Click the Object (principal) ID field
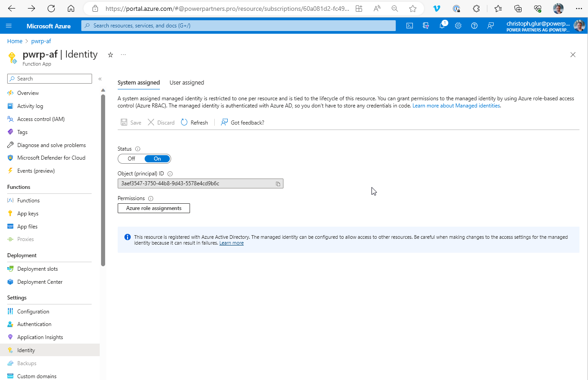The height and width of the screenshot is (380, 588). click(200, 183)
